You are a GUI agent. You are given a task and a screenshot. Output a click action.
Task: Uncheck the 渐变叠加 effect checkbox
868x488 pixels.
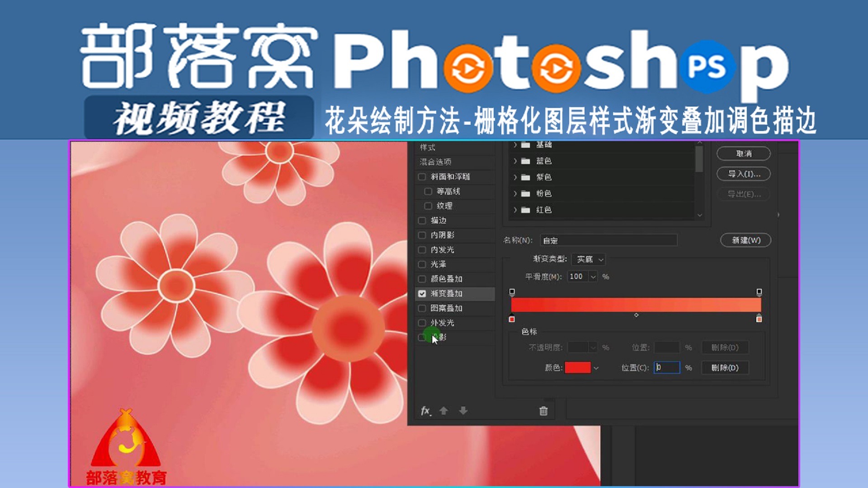[422, 294]
